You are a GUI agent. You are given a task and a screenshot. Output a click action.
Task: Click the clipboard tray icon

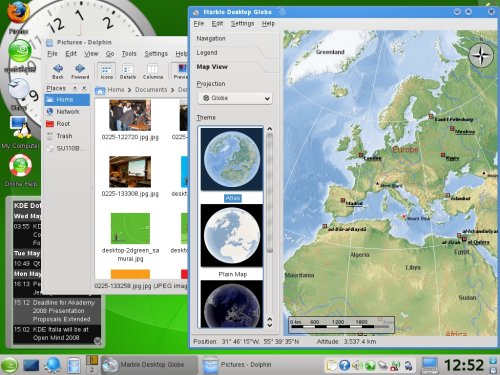click(332, 365)
